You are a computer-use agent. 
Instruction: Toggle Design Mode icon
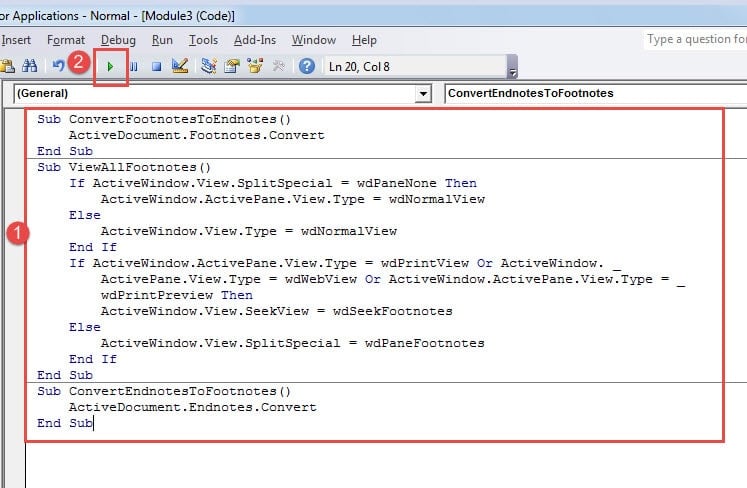pyautogui.click(x=180, y=67)
